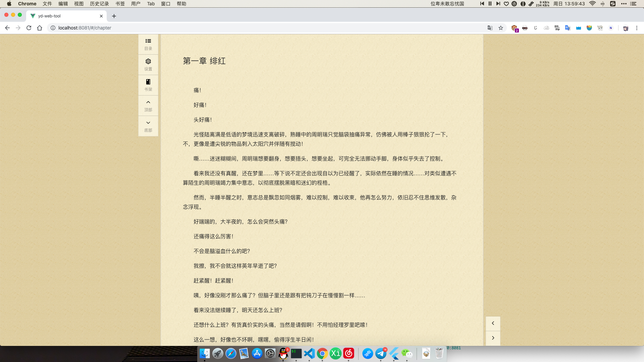This screenshot has height=362, width=644.
Task: Go to the next chapter arrow
Action: [x=493, y=338]
